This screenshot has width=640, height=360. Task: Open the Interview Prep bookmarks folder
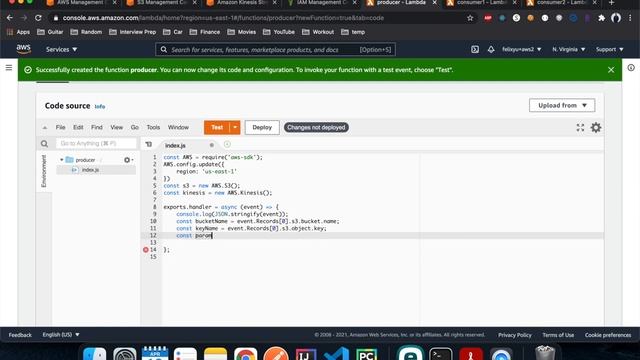pos(133,32)
